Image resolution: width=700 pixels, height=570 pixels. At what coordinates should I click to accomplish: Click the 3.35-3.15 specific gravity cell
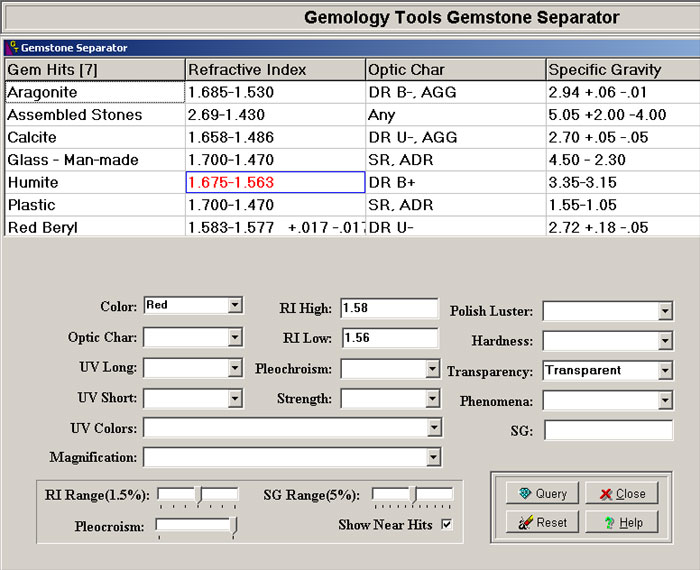point(623,182)
